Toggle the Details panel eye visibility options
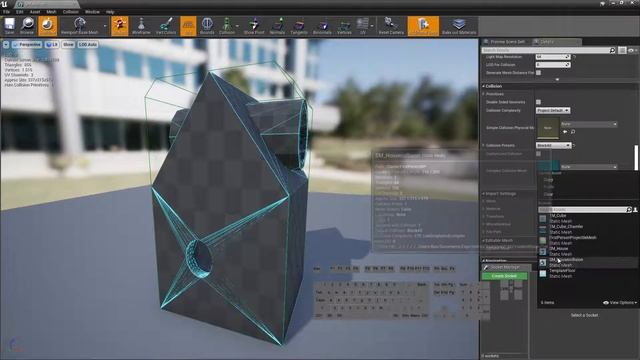This screenshot has height=360, width=640. [632, 50]
